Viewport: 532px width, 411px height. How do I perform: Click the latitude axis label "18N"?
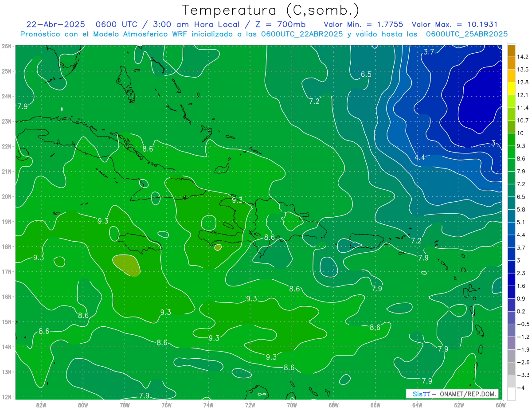tap(7, 247)
